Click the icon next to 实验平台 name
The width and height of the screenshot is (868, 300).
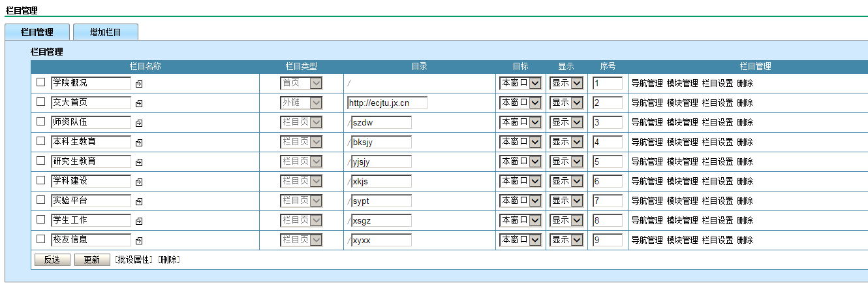pyautogui.click(x=138, y=201)
